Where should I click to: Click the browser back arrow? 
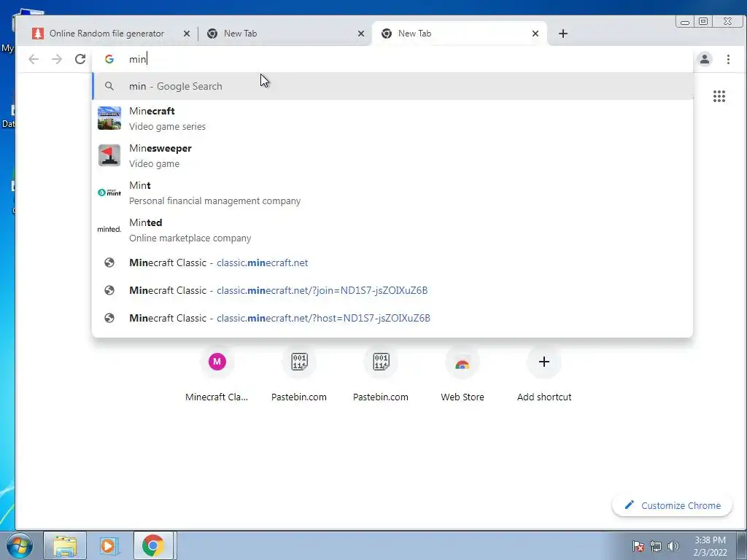34,59
